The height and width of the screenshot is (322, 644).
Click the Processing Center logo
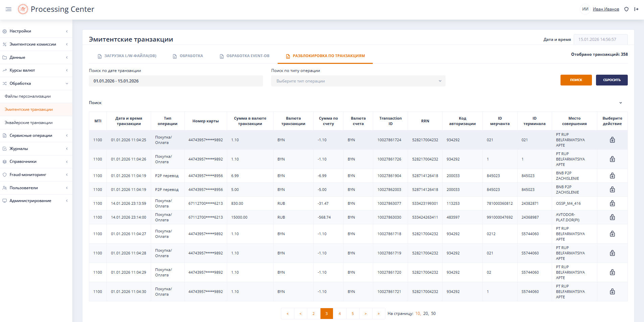(23, 9)
